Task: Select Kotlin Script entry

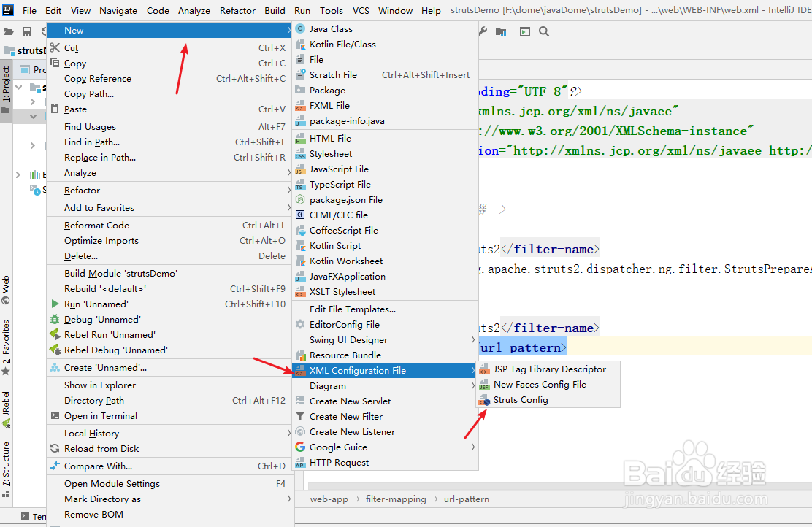Action: pos(386,246)
